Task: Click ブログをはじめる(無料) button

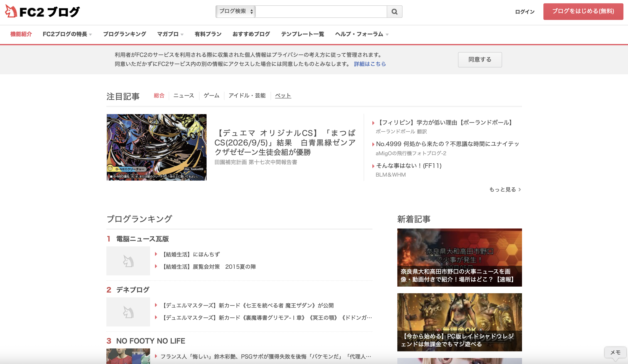Action: pyautogui.click(x=583, y=11)
